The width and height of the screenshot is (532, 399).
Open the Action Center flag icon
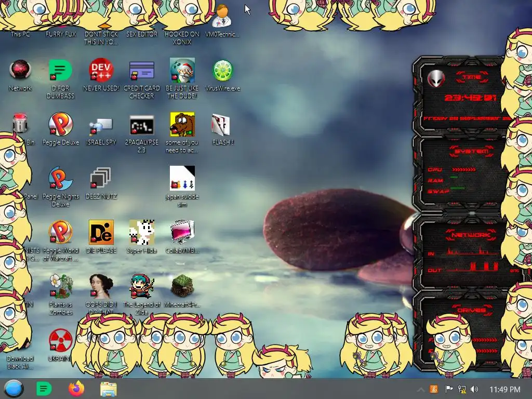click(448, 389)
